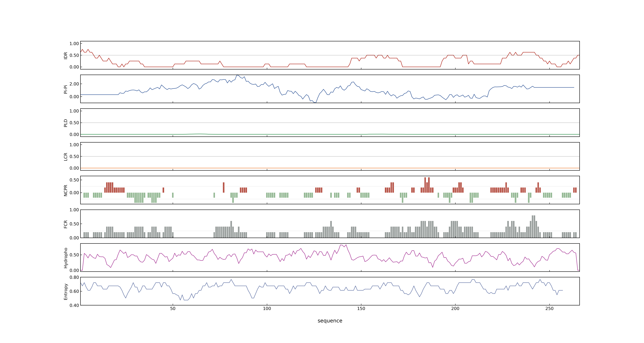Click the LCR y-axis label
This screenshot has height=343, width=644.
(x=66, y=157)
